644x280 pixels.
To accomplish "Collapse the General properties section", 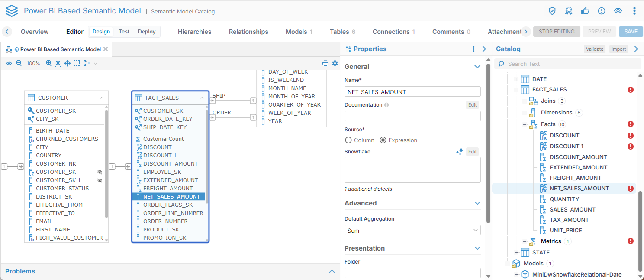I will (477, 67).
